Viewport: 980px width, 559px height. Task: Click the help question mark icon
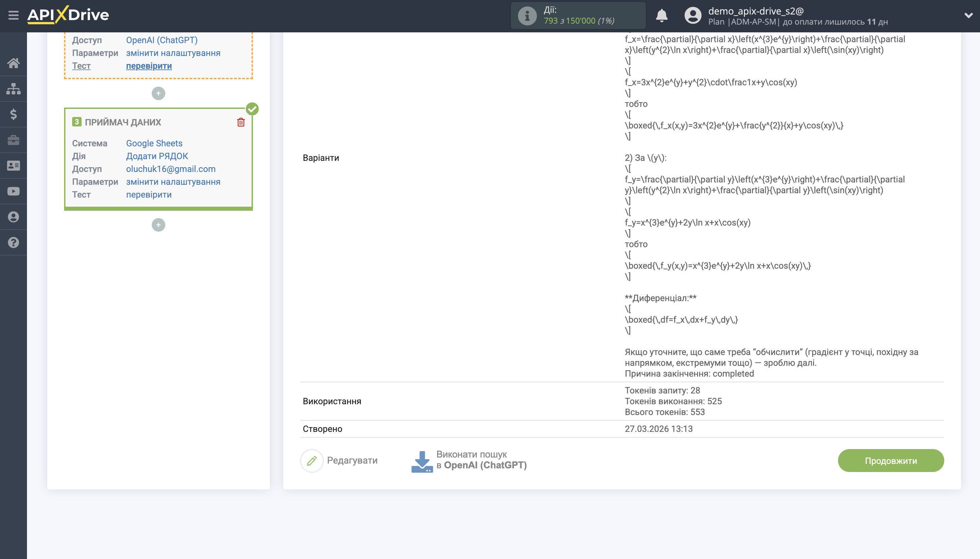14,242
